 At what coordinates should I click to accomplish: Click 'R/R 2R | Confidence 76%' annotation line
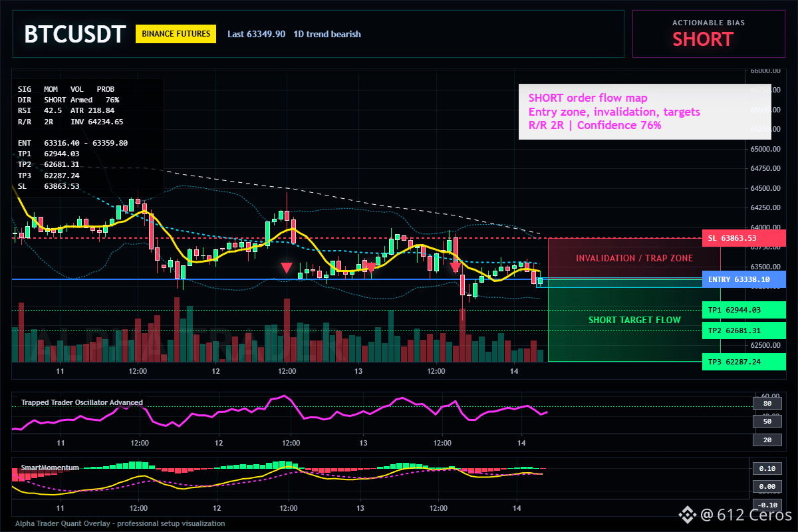tap(595, 124)
